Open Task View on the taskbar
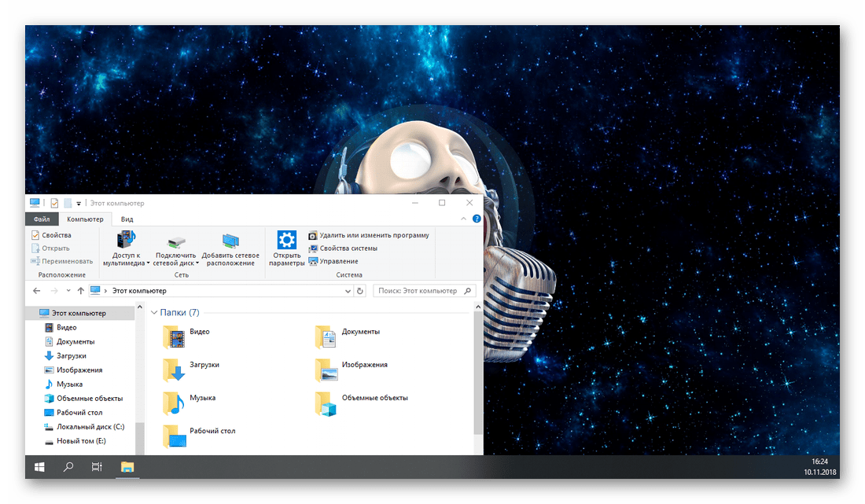The image size is (865, 504). pos(97,467)
